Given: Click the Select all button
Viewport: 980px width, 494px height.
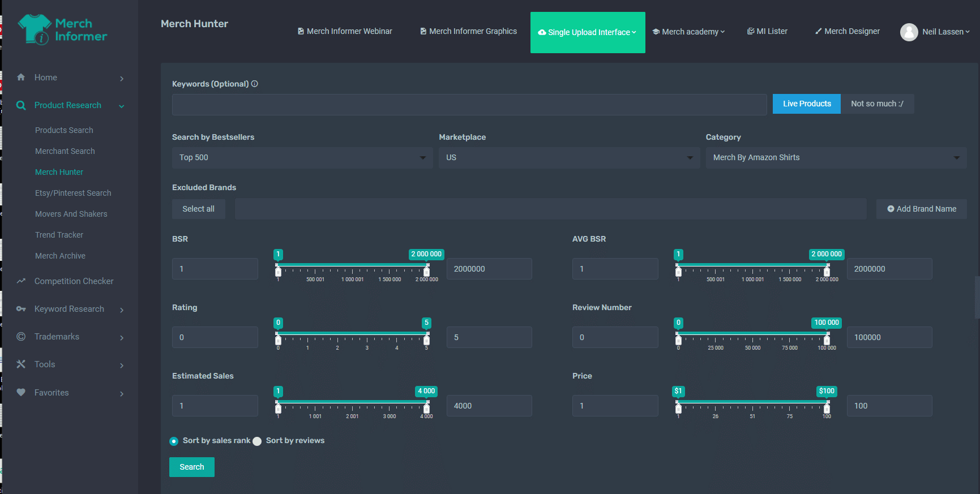Looking at the screenshot, I should click(198, 209).
